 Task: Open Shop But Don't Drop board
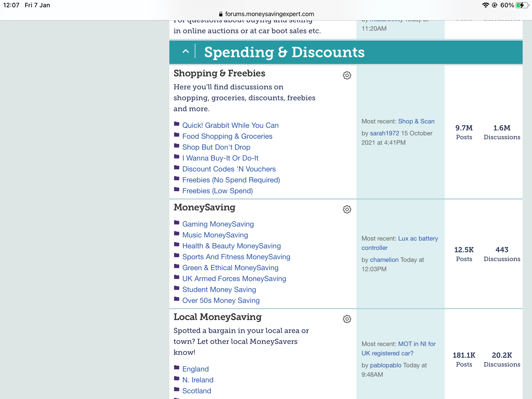point(216,147)
